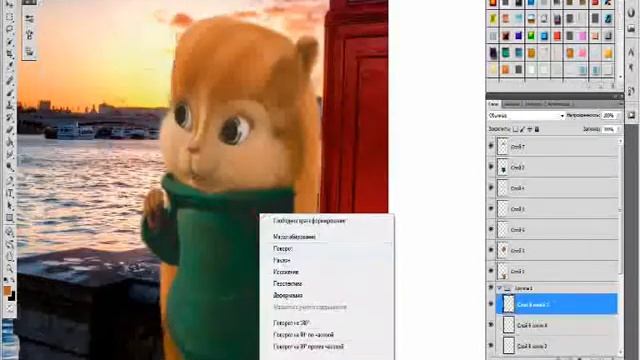
Task: Choose Наклон in the transform menu
Action: (x=282, y=260)
